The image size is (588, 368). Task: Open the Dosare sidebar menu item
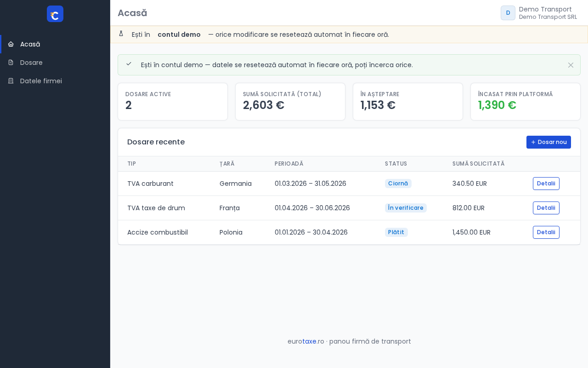pyautogui.click(x=55, y=63)
